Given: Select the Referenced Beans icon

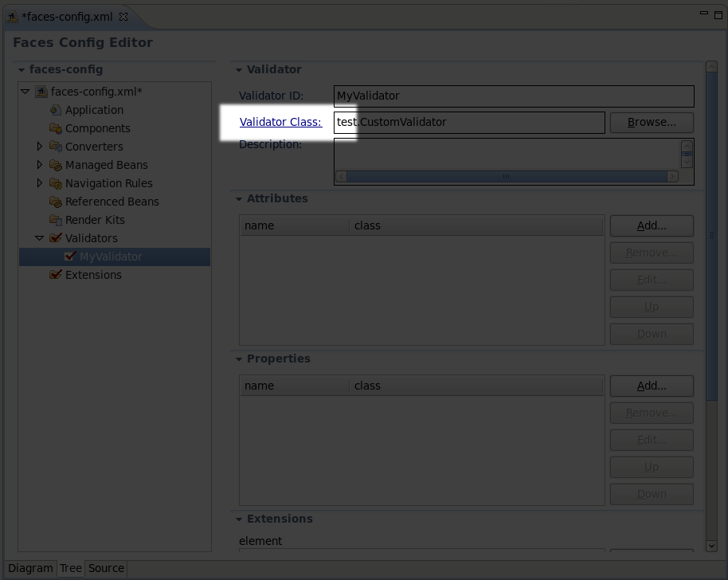Looking at the screenshot, I should pyautogui.click(x=54, y=202).
